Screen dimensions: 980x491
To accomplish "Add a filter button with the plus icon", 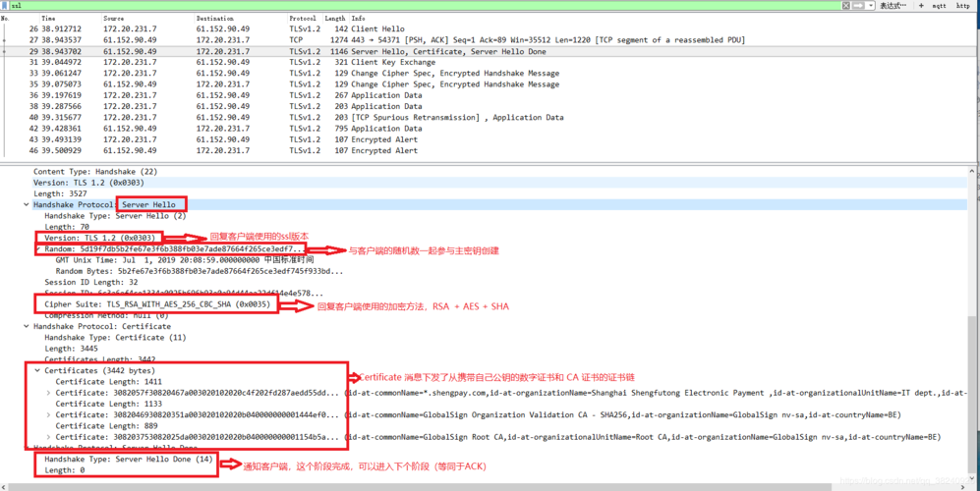I will (921, 6).
